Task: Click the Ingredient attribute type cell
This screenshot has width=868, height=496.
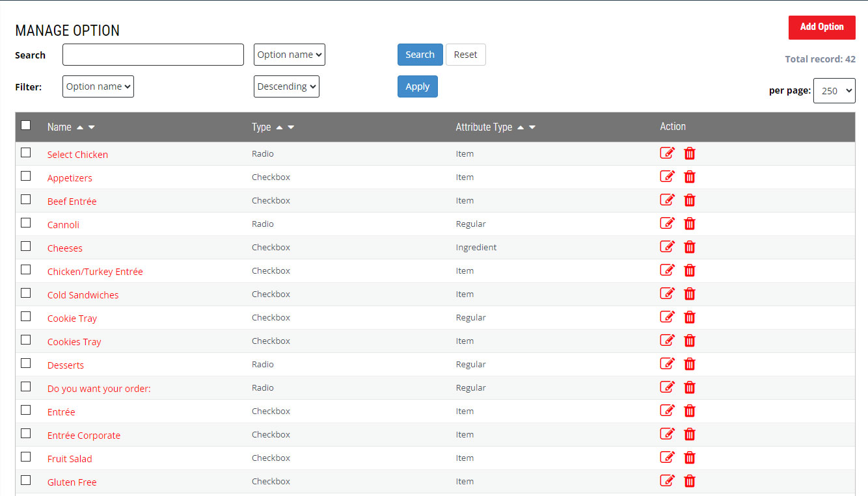Action: [476, 248]
